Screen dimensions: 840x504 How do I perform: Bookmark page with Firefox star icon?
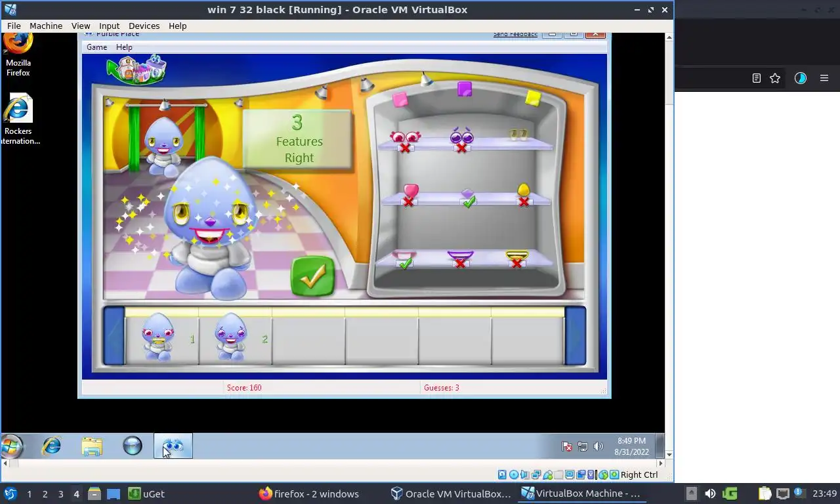pyautogui.click(x=775, y=78)
